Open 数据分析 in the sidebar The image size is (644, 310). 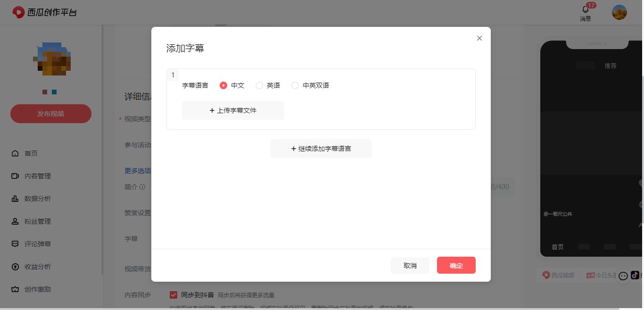click(38, 199)
